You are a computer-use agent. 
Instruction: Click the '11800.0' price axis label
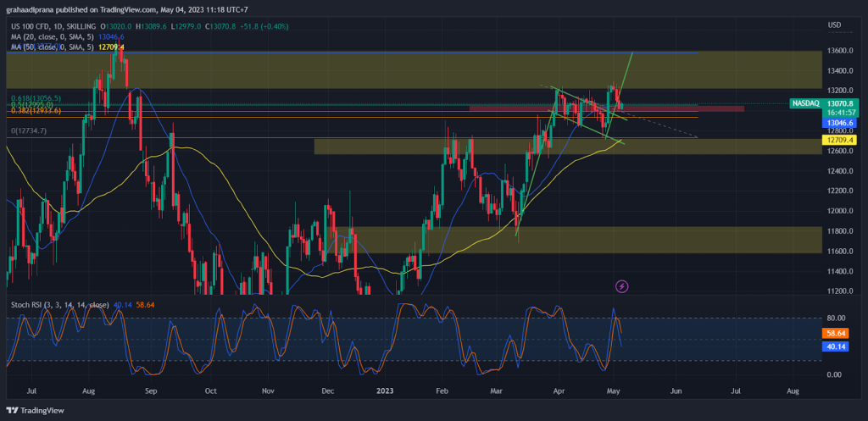coord(840,231)
